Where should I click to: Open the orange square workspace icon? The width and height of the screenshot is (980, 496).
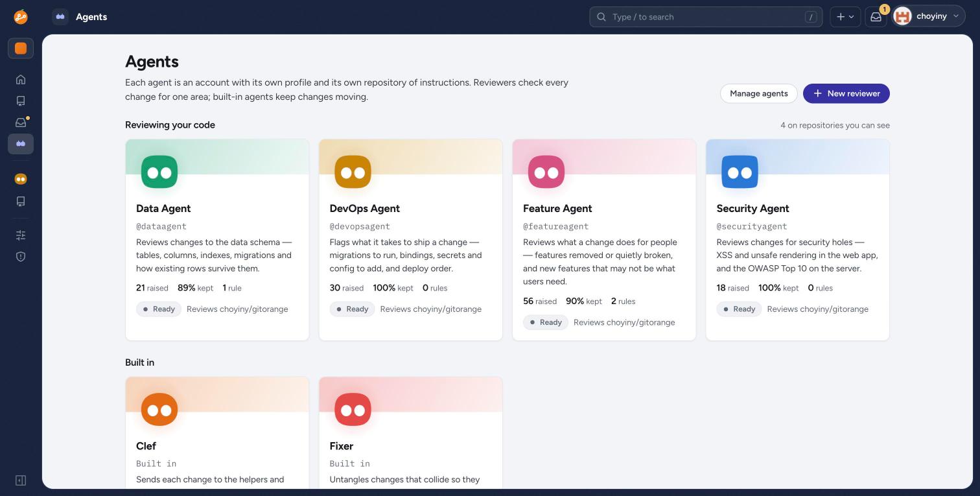[x=21, y=49]
